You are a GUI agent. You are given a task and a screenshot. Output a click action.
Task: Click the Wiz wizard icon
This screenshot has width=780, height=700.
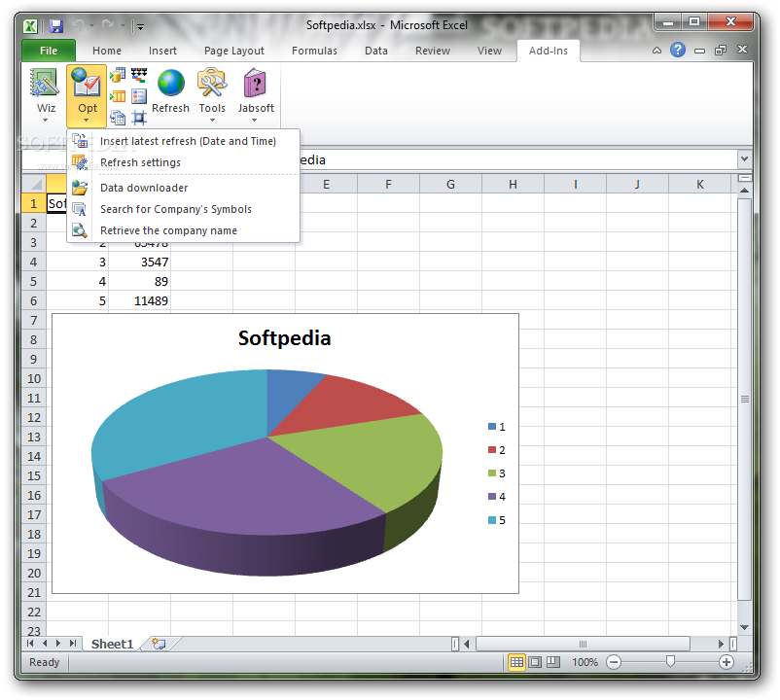tap(46, 85)
